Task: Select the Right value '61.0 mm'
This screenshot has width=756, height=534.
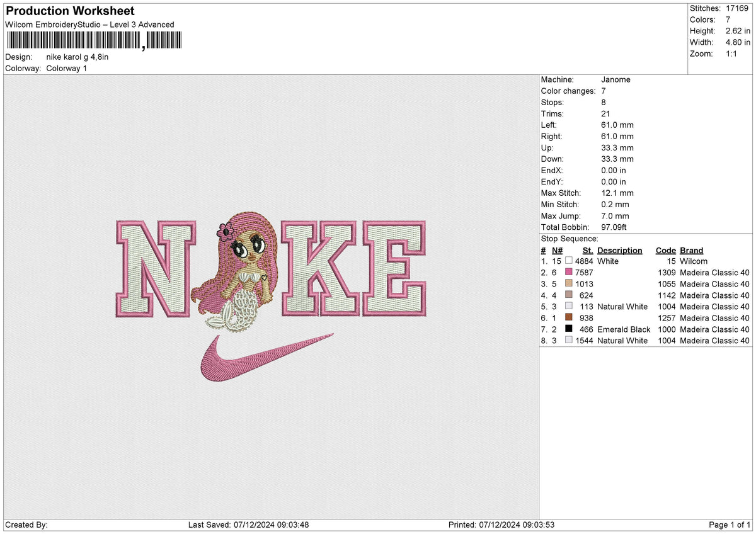Action: point(617,136)
